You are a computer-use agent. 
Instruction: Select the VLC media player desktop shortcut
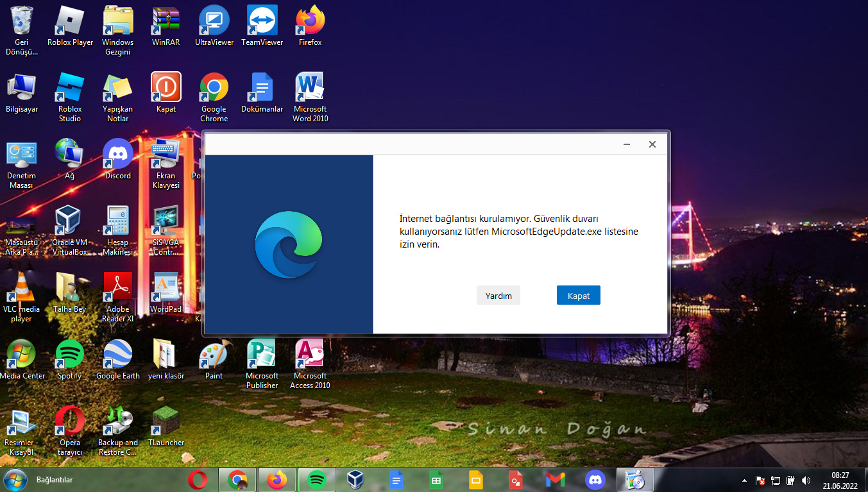click(x=22, y=297)
